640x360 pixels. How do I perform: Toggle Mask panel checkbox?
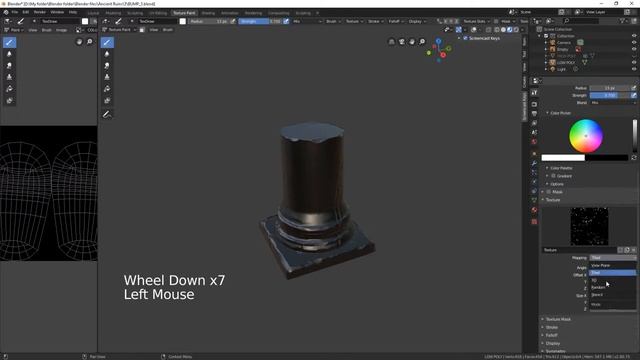click(x=549, y=192)
